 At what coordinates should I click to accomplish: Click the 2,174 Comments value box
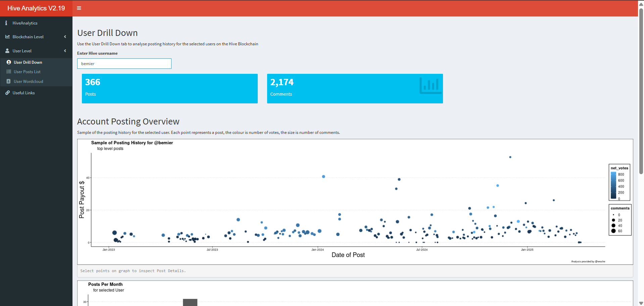click(x=355, y=89)
